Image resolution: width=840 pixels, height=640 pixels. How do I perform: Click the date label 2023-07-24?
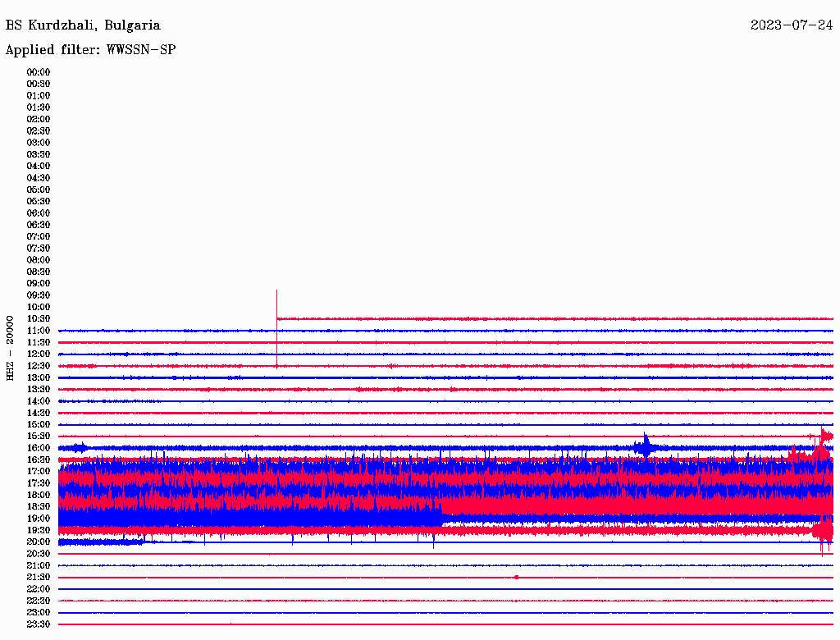point(792,25)
